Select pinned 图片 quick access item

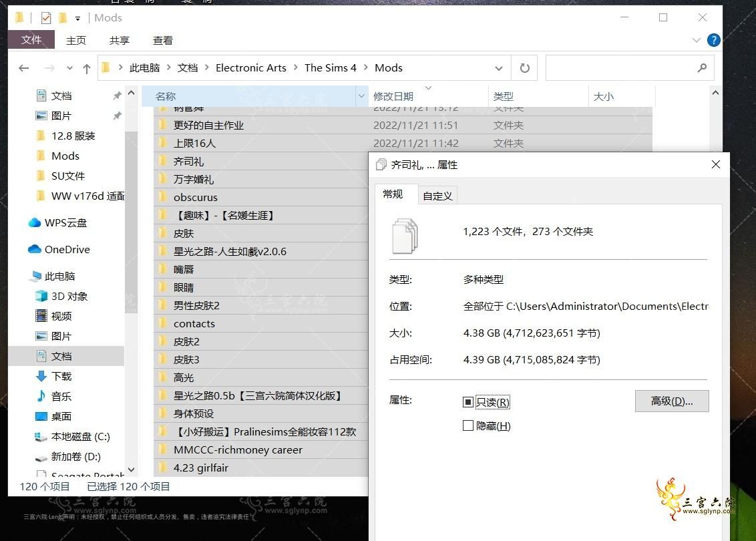click(61, 116)
